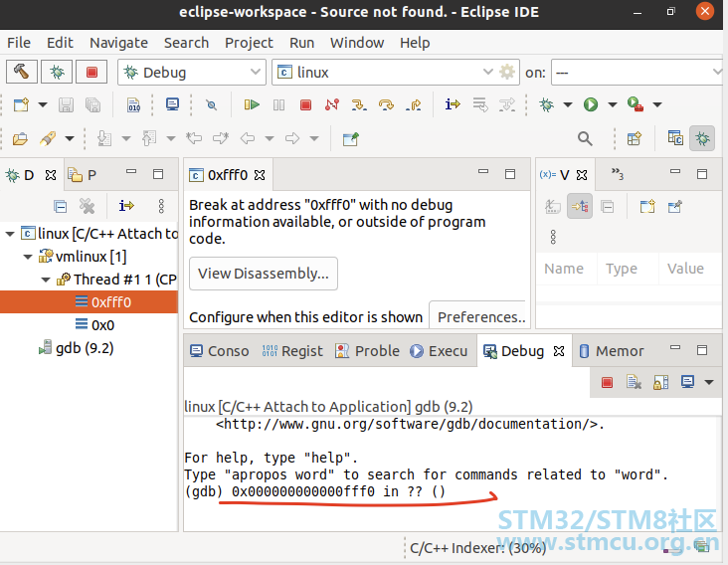Open the console selection dropdown arrow
The height and width of the screenshot is (565, 728).
point(709,383)
